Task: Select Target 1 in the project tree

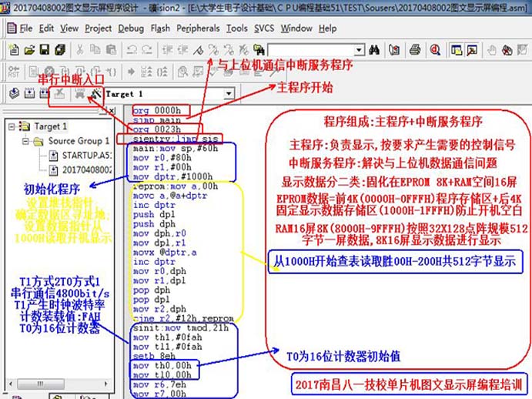Action: (50, 126)
